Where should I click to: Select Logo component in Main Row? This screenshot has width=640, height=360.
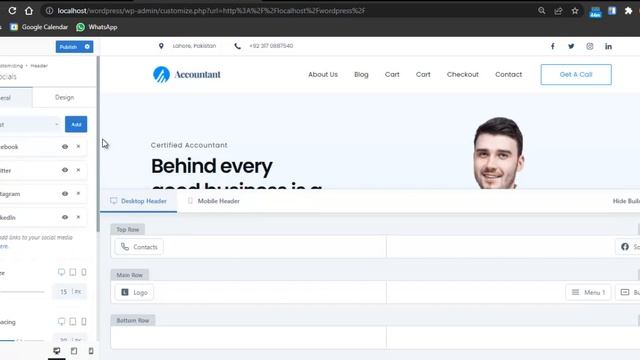pyautogui.click(x=134, y=292)
